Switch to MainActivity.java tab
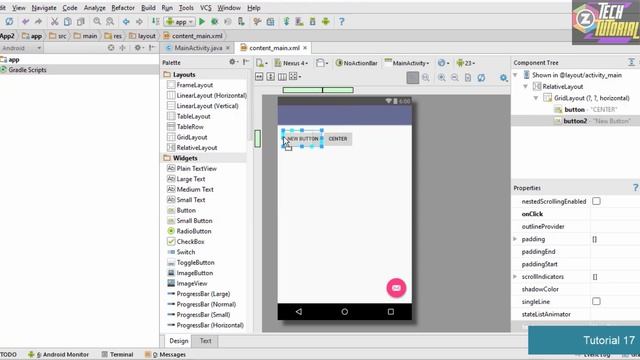 tap(198, 48)
